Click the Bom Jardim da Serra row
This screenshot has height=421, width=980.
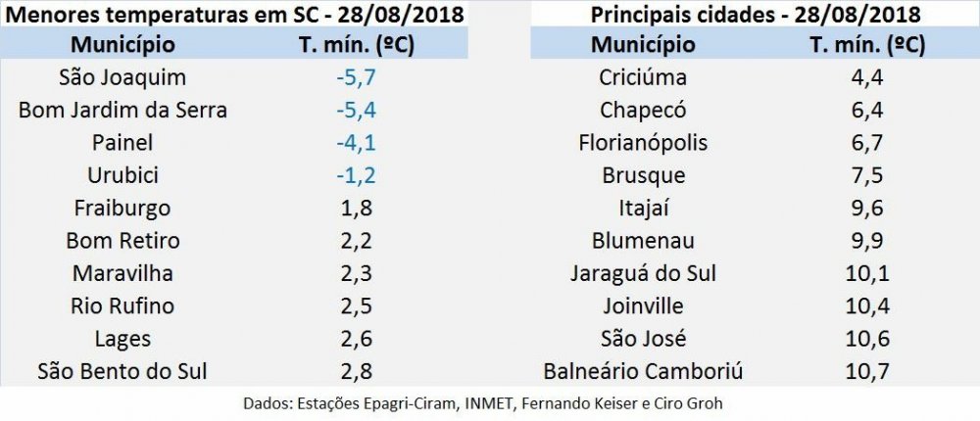tap(122, 110)
